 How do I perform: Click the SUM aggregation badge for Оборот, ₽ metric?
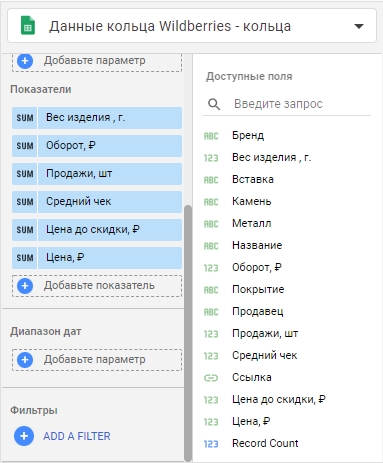(x=25, y=146)
